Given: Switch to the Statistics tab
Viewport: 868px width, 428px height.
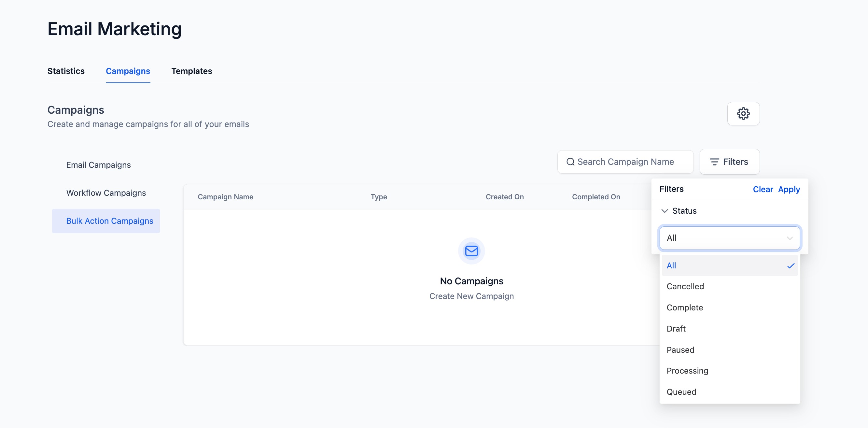Looking at the screenshot, I should coord(66,71).
